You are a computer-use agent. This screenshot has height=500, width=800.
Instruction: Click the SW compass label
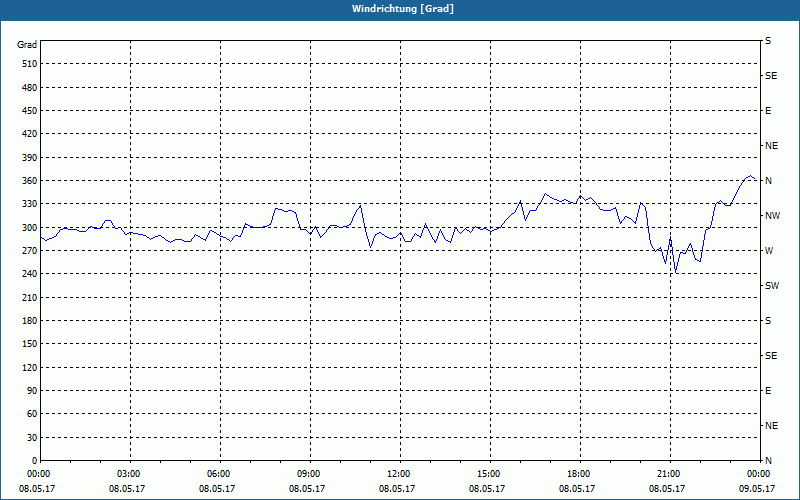(x=772, y=286)
